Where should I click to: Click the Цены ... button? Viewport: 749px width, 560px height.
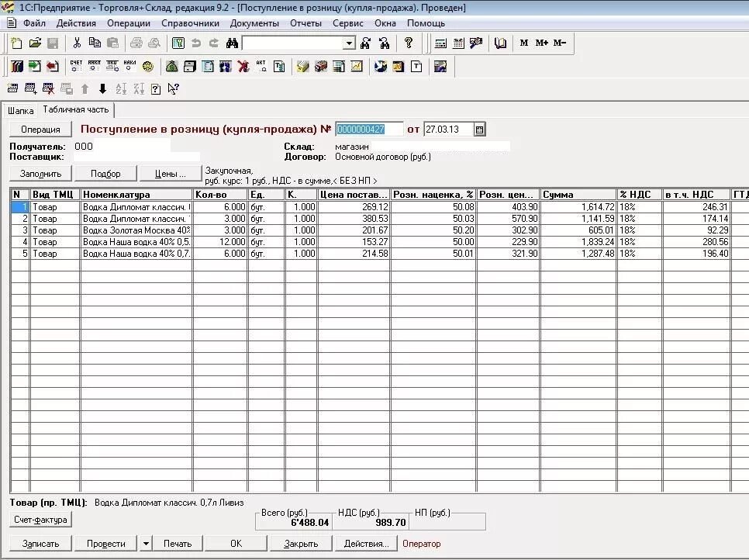tap(171, 174)
